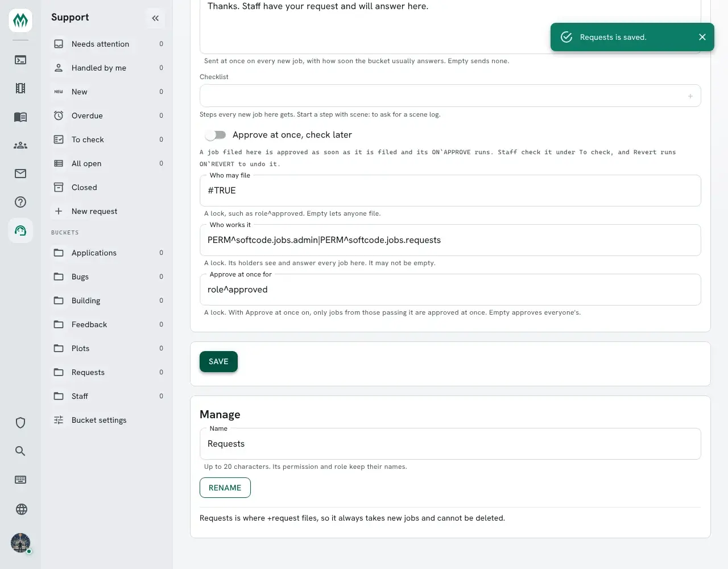Open the Plots bucket

[108, 348]
